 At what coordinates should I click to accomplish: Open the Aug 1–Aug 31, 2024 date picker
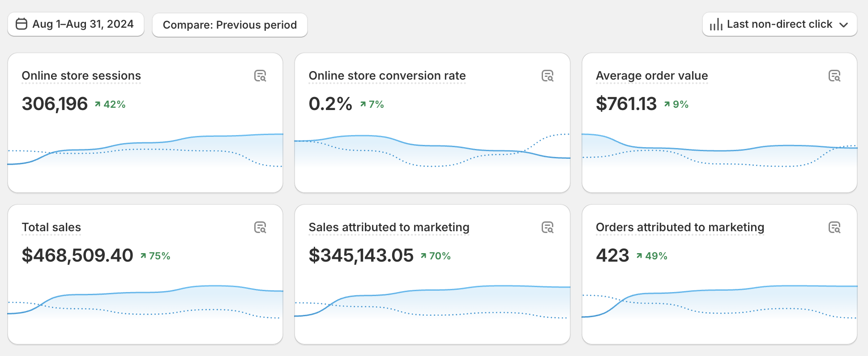tap(76, 24)
